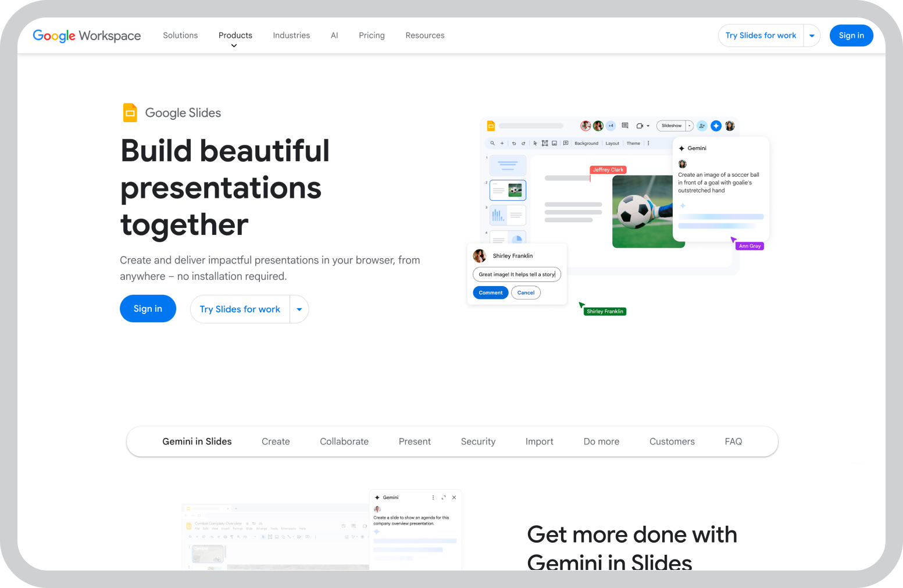903x588 pixels.
Task: Click the undo arrow icon
Action: tap(514, 143)
